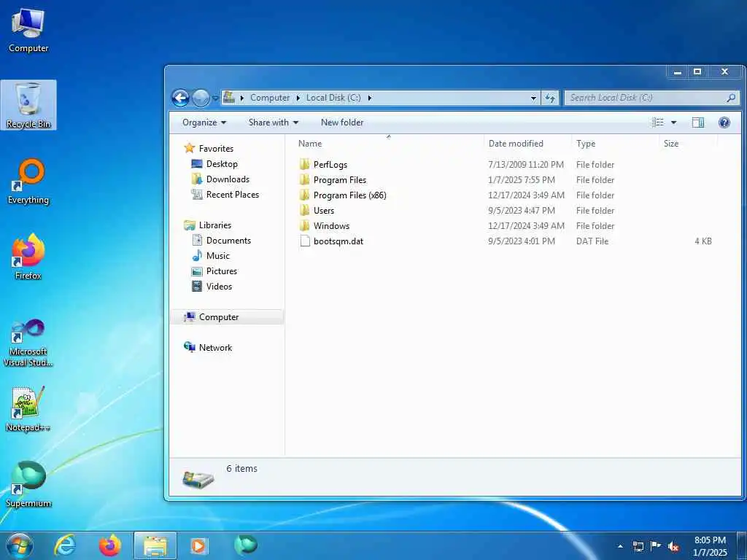Click Windows Explorer taskbar button

[x=155, y=545]
